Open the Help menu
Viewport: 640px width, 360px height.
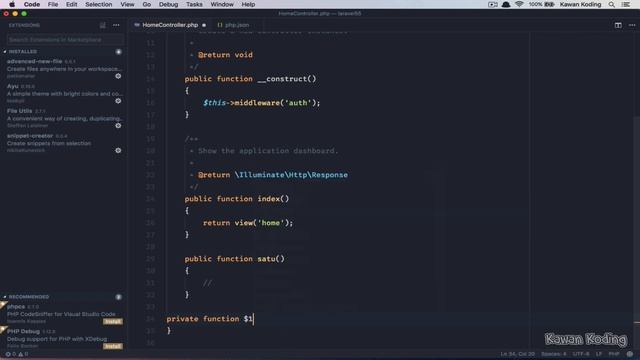(x=248, y=4)
